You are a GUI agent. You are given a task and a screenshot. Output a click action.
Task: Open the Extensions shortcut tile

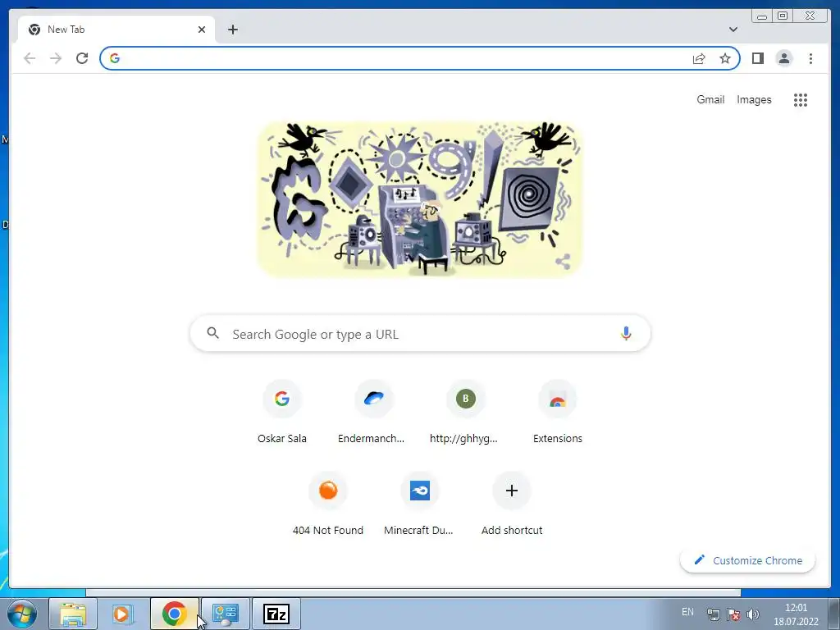pyautogui.click(x=557, y=413)
